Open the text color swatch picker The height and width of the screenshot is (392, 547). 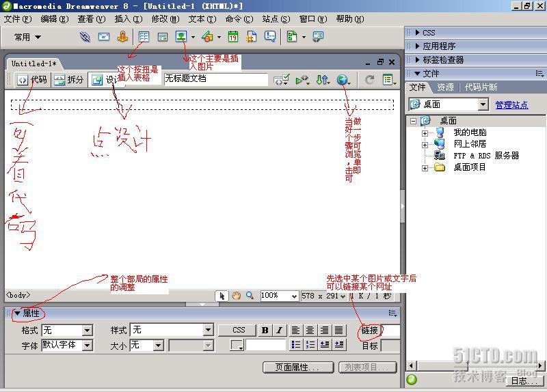point(237,345)
